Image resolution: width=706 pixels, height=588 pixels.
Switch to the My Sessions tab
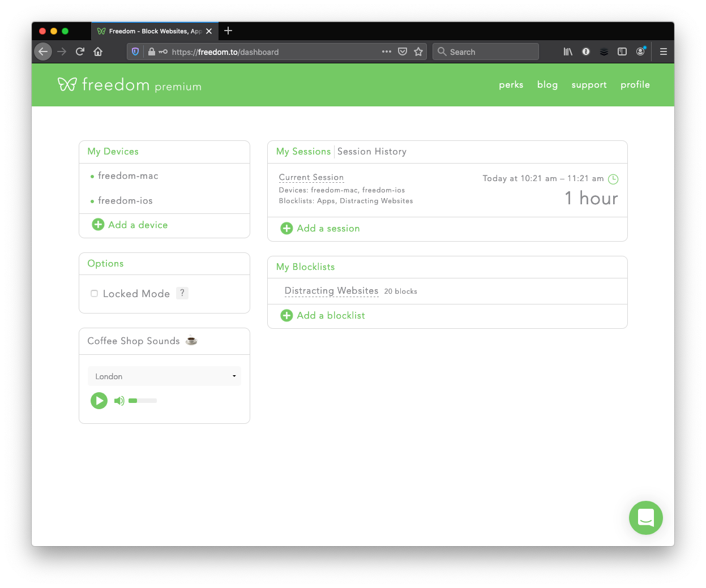point(303,151)
